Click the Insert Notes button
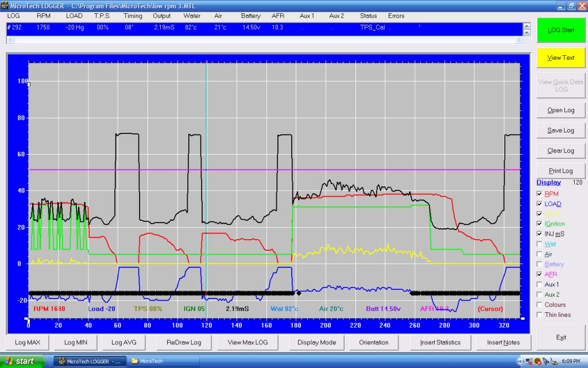Screen dimensions: 588x368 pos(503,342)
